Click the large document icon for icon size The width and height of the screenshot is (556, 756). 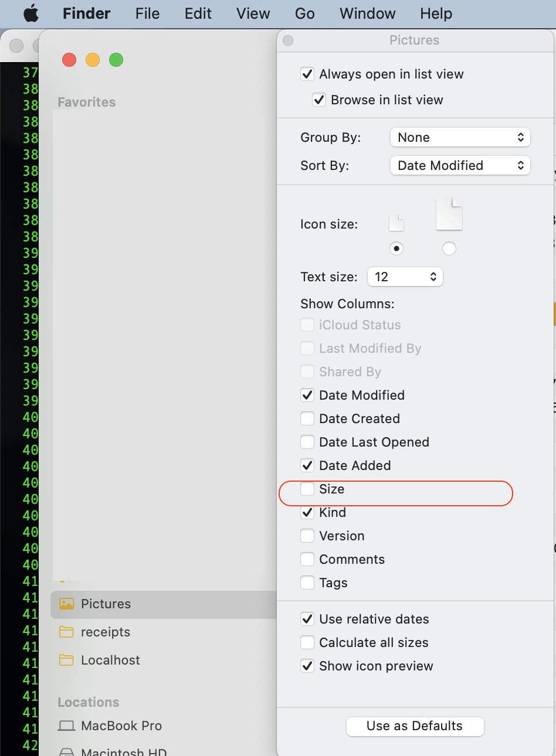tap(449, 214)
